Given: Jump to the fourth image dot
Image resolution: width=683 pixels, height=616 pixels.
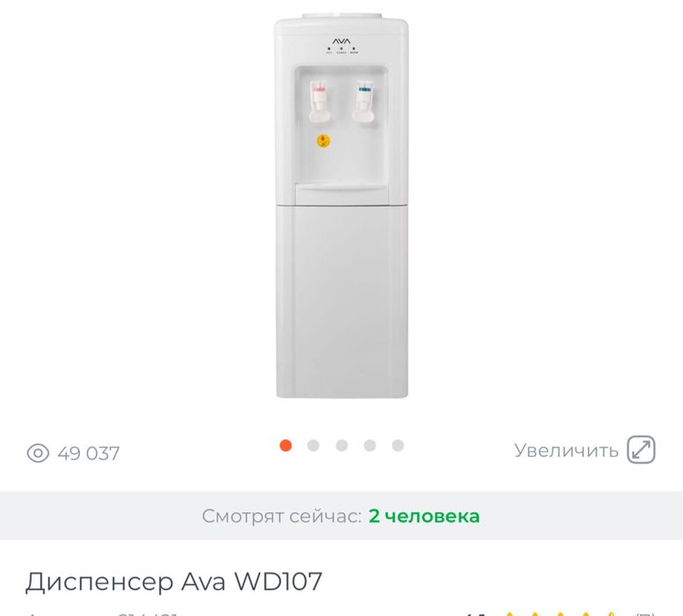Looking at the screenshot, I should 370,445.
